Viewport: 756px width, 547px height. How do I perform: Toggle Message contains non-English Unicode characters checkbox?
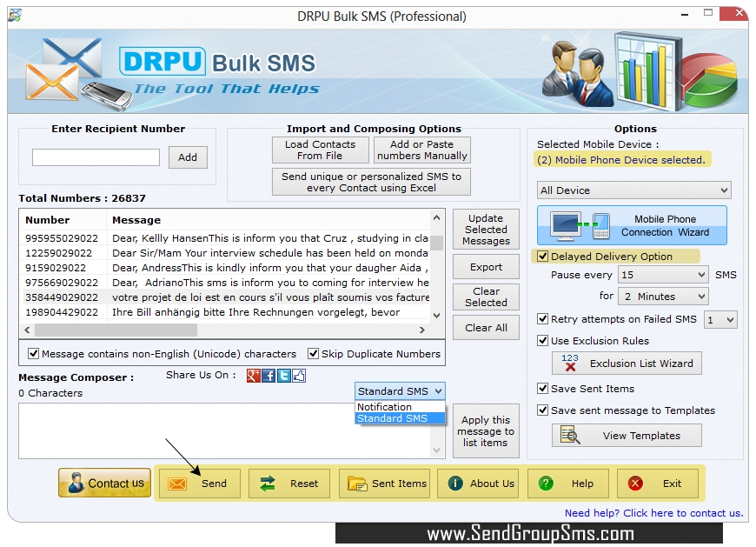tap(33, 354)
